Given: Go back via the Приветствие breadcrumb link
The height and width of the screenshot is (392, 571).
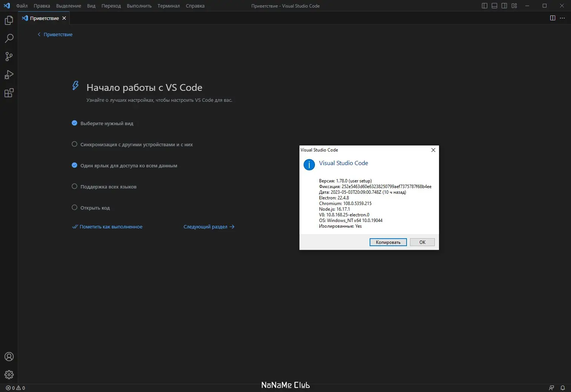Looking at the screenshot, I should pos(55,34).
